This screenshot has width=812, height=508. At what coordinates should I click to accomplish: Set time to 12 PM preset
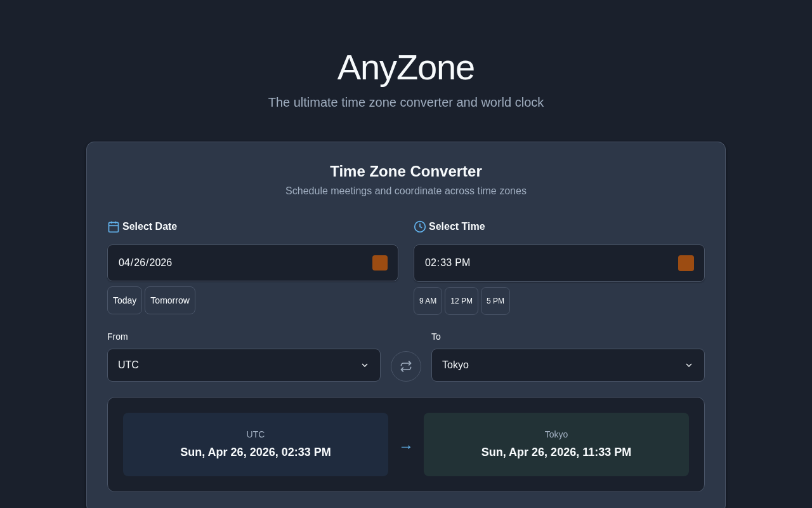tap(461, 301)
